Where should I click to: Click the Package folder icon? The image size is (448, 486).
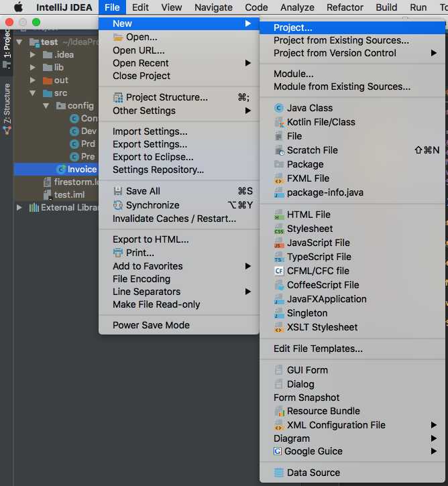279,164
